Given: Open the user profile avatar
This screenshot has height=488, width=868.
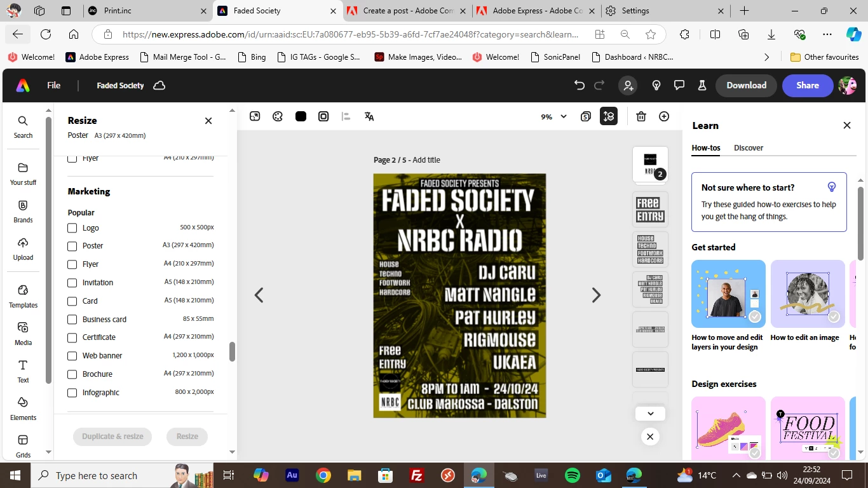Looking at the screenshot, I should click(x=848, y=85).
